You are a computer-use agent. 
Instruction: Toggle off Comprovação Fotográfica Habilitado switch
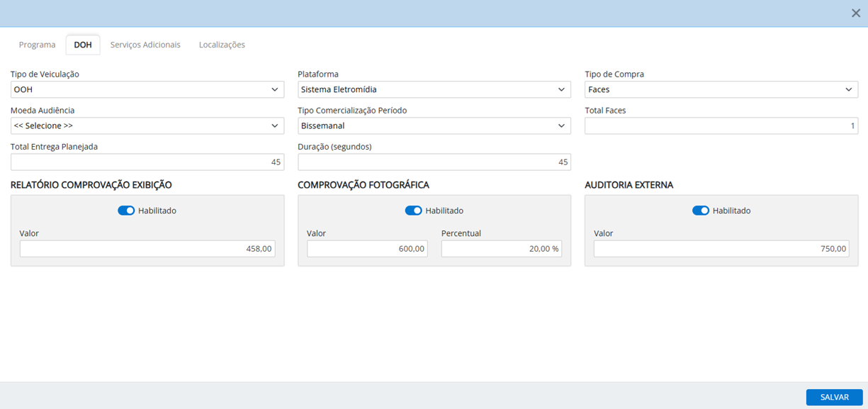click(413, 211)
